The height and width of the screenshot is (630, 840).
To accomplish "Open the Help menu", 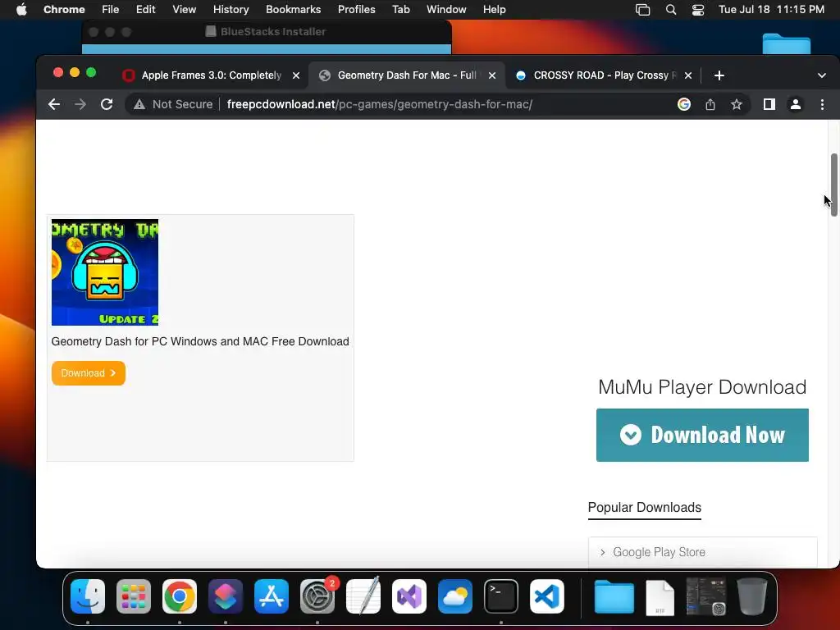I will (x=494, y=10).
